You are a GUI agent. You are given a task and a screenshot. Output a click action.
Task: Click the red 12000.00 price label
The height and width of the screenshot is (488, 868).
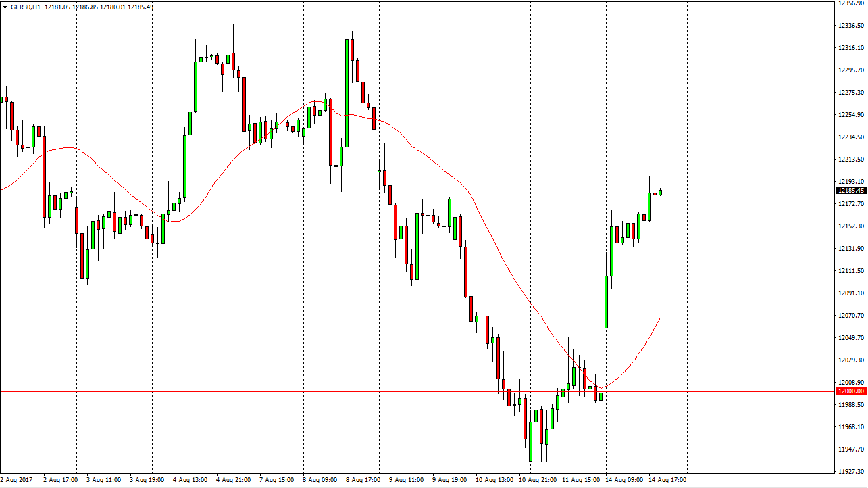850,391
